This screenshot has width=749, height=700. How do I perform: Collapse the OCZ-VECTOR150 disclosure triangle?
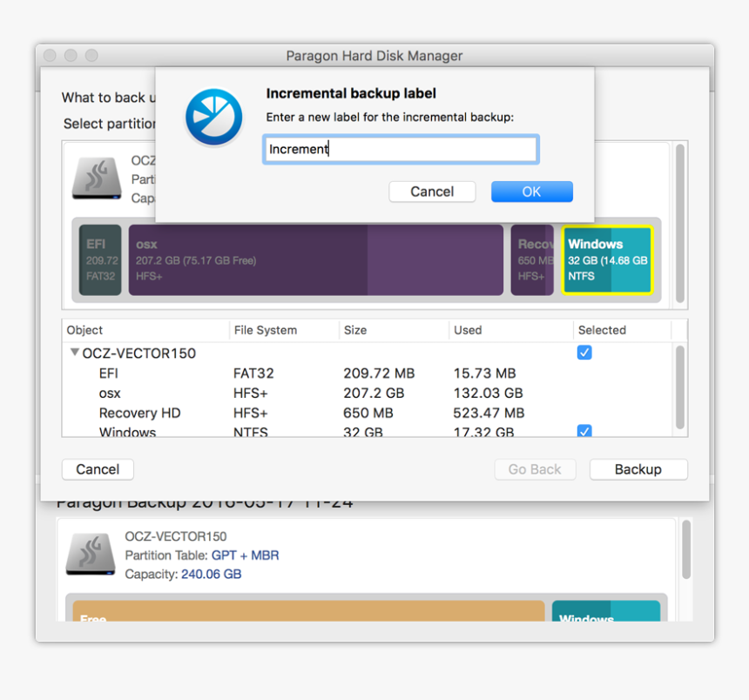coord(74,353)
